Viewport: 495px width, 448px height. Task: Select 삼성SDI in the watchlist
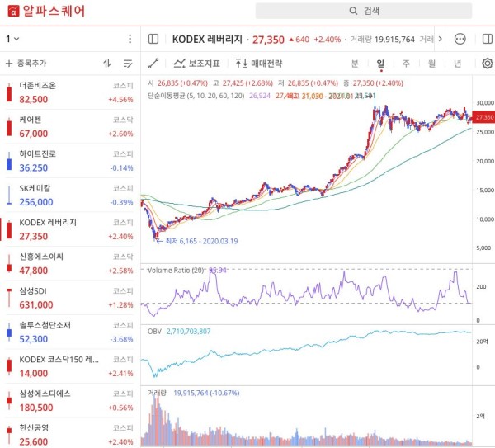tap(70, 298)
